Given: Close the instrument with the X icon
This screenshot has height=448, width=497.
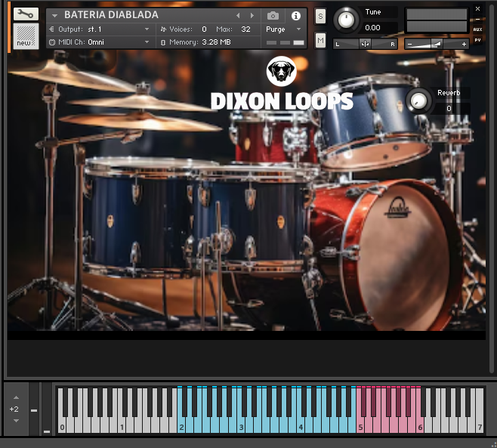Looking at the screenshot, I should (x=477, y=8).
